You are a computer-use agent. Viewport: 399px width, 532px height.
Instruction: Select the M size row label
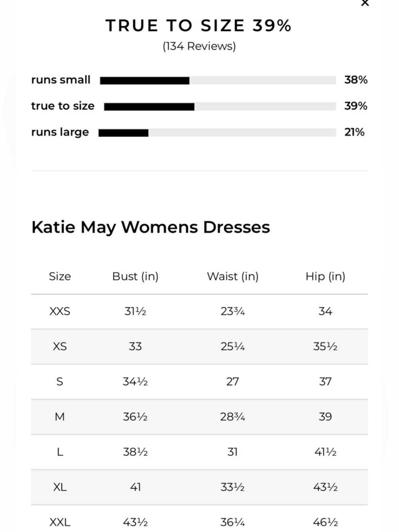(x=60, y=417)
